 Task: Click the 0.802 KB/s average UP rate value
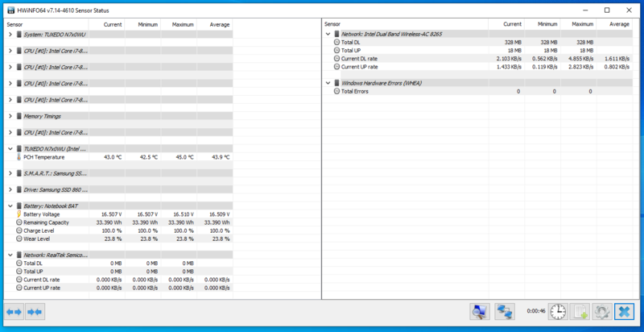coord(617,67)
